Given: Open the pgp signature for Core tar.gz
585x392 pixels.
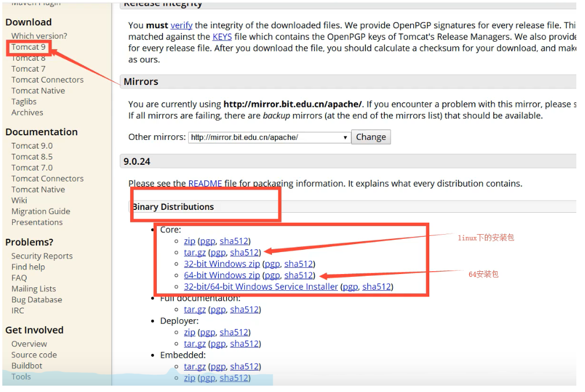Looking at the screenshot, I should tap(218, 253).
